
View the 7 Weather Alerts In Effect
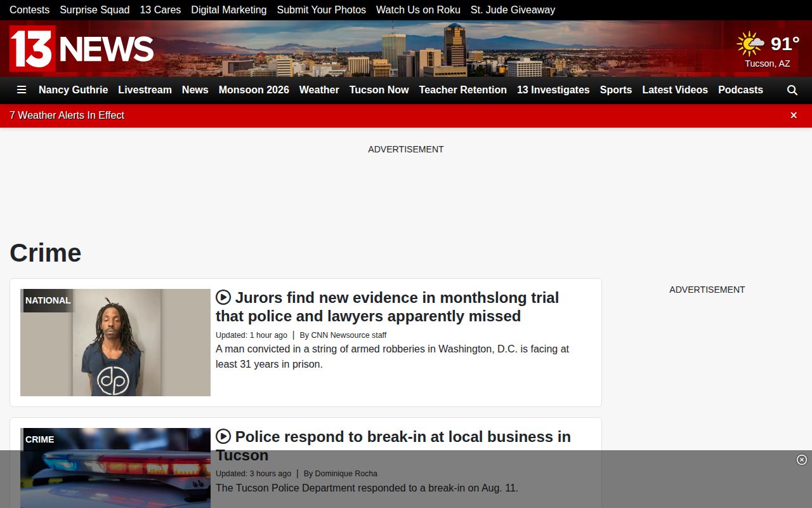point(67,116)
